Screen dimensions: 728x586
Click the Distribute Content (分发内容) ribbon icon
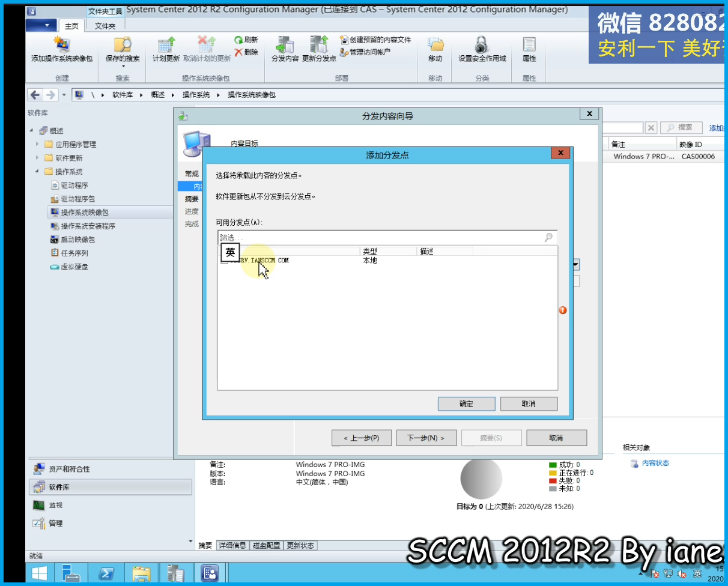285,49
